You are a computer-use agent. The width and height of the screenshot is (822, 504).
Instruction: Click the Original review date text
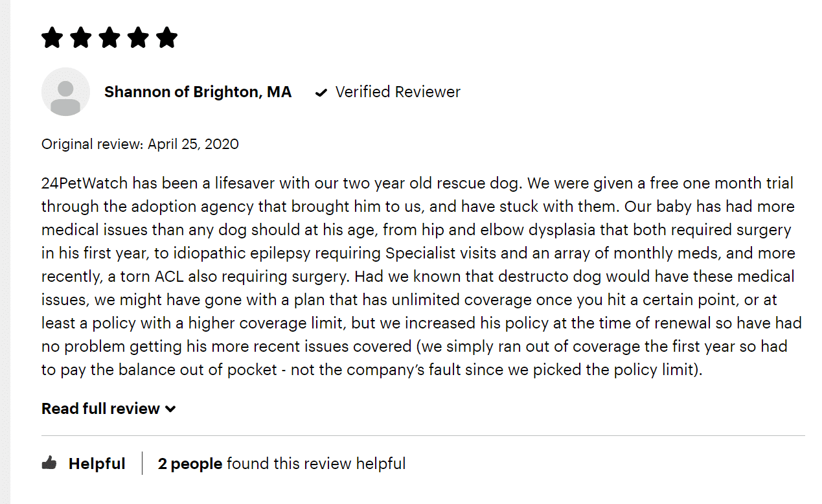(140, 144)
